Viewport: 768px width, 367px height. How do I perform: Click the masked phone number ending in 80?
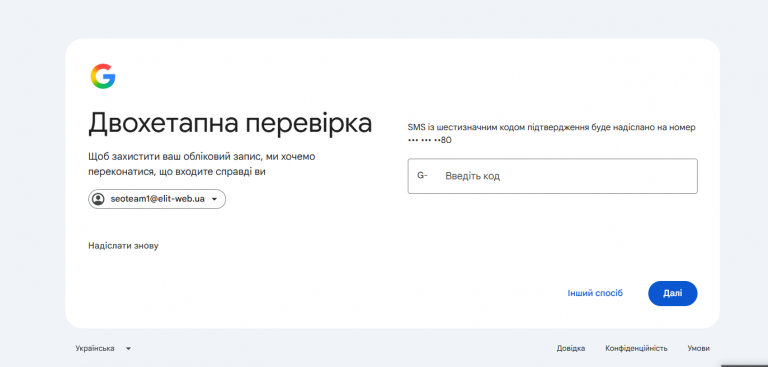pos(430,140)
